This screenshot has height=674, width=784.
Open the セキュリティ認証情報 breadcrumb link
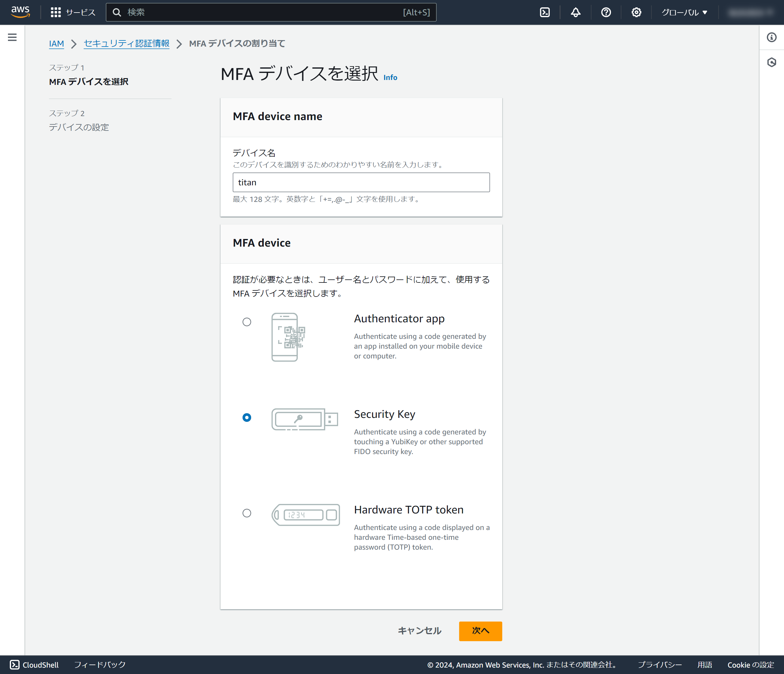click(126, 44)
